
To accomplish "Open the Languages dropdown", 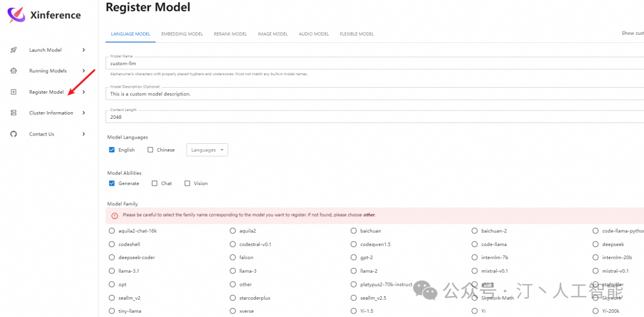I will (207, 150).
